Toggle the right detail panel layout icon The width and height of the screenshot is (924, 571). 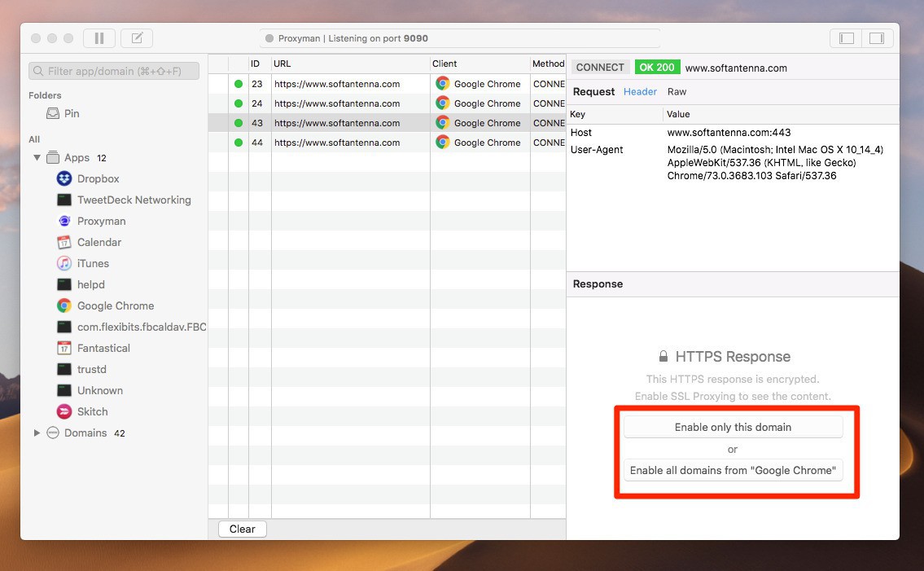pyautogui.click(x=877, y=38)
